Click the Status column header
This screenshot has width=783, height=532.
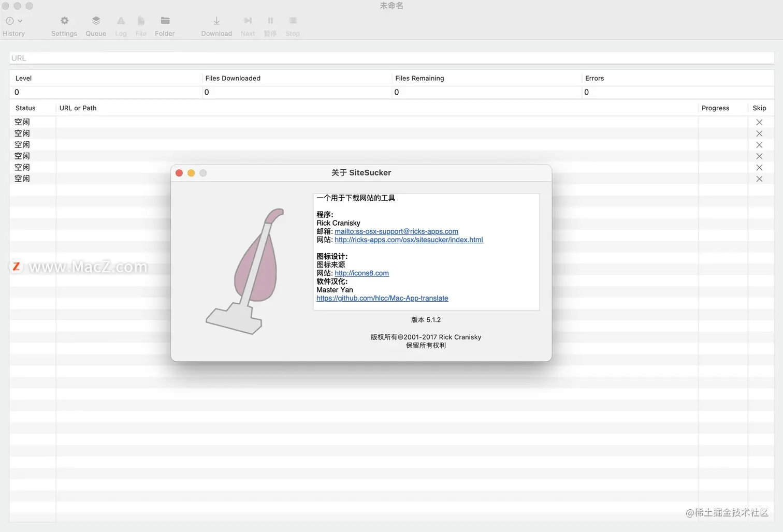(25, 108)
